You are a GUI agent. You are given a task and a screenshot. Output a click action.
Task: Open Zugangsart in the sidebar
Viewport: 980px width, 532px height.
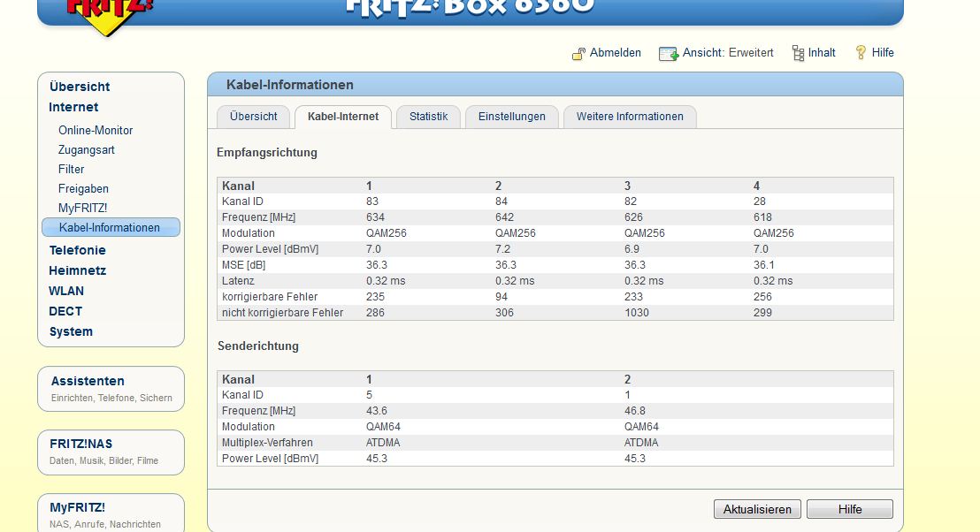click(87, 150)
